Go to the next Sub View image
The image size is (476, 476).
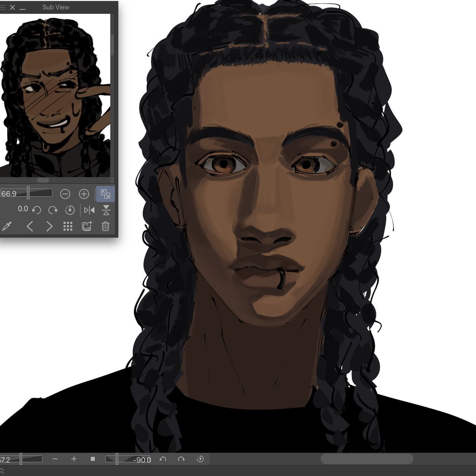coord(49,226)
